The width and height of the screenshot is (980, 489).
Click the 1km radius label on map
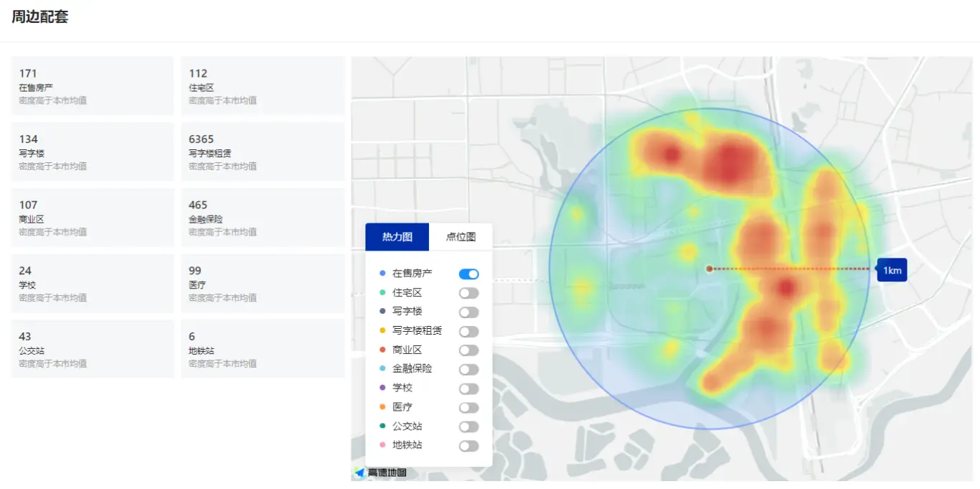[x=892, y=270]
